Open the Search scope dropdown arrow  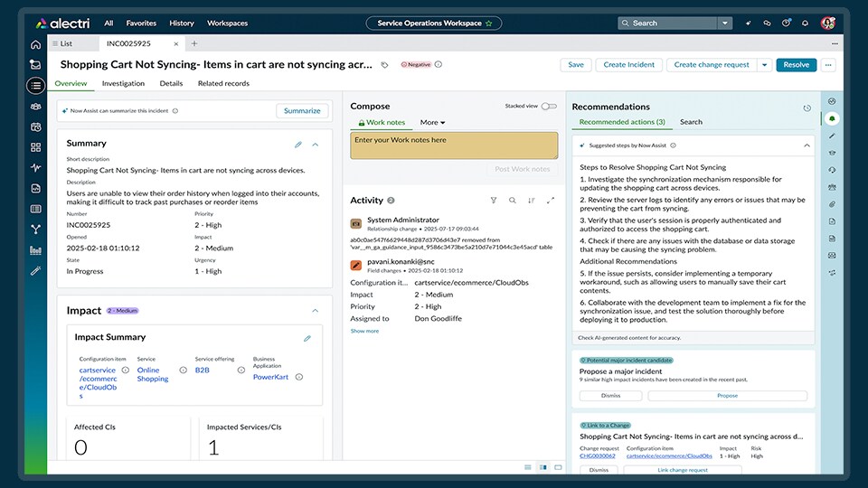pos(724,23)
